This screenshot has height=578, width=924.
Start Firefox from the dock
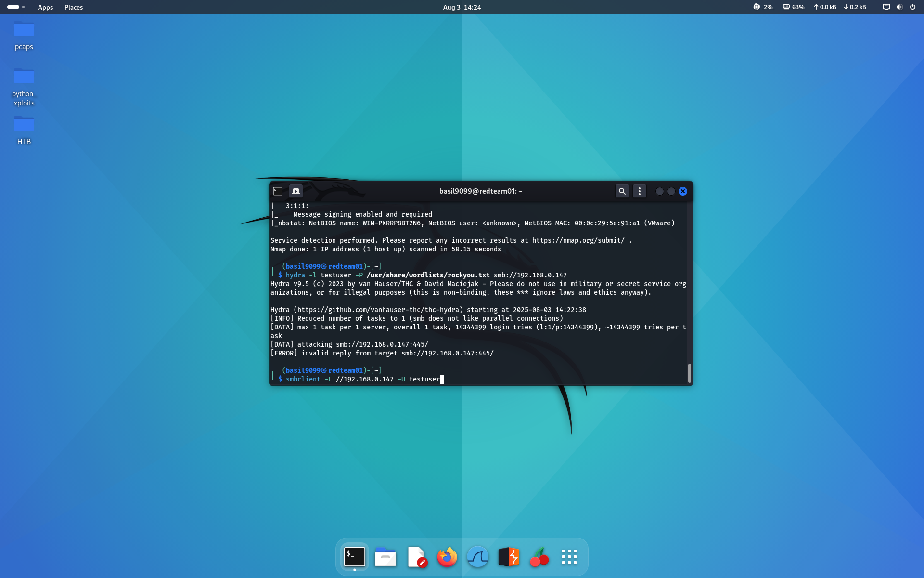447,556
